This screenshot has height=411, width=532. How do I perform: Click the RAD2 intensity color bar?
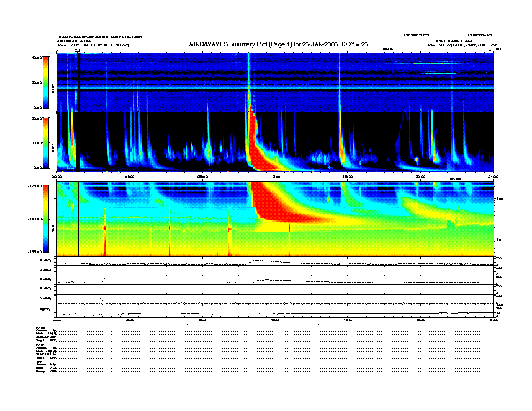(x=46, y=83)
